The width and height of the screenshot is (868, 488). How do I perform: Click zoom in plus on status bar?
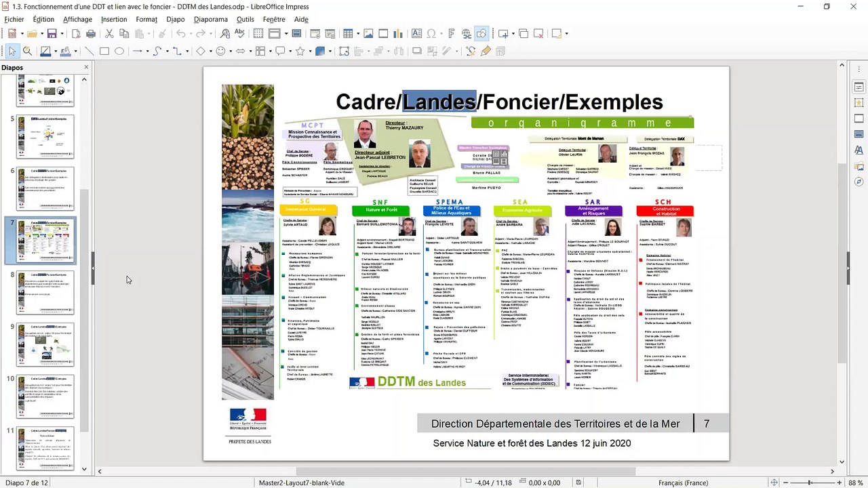point(839,483)
